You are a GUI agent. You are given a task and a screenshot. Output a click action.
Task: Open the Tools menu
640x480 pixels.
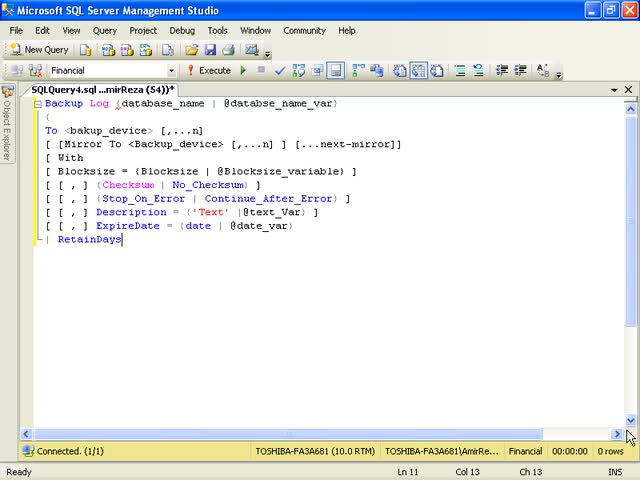coord(217,31)
